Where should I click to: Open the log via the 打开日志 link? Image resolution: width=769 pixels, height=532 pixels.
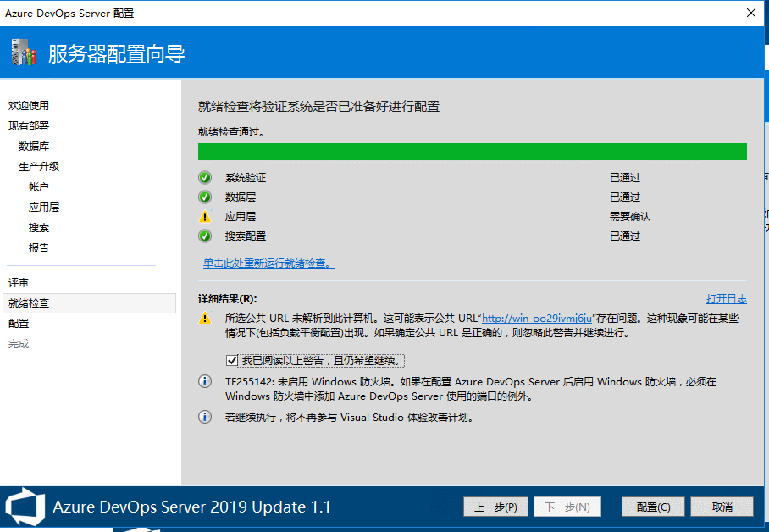point(726,299)
